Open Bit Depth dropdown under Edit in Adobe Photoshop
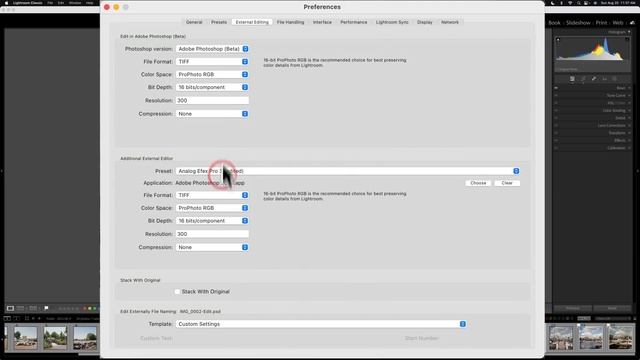This screenshot has width=640, height=360. point(212,87)
